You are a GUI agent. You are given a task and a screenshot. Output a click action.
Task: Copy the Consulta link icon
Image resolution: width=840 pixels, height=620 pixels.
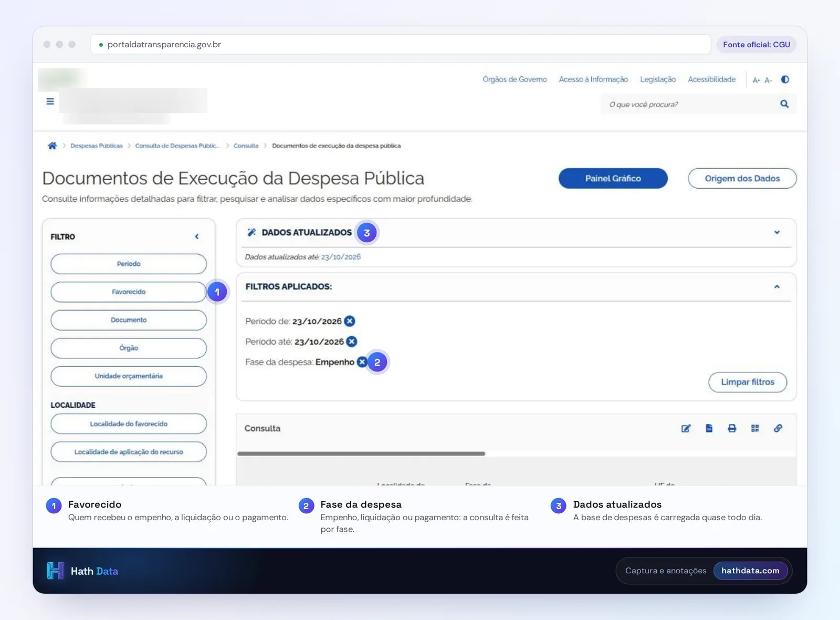point(778,428)
